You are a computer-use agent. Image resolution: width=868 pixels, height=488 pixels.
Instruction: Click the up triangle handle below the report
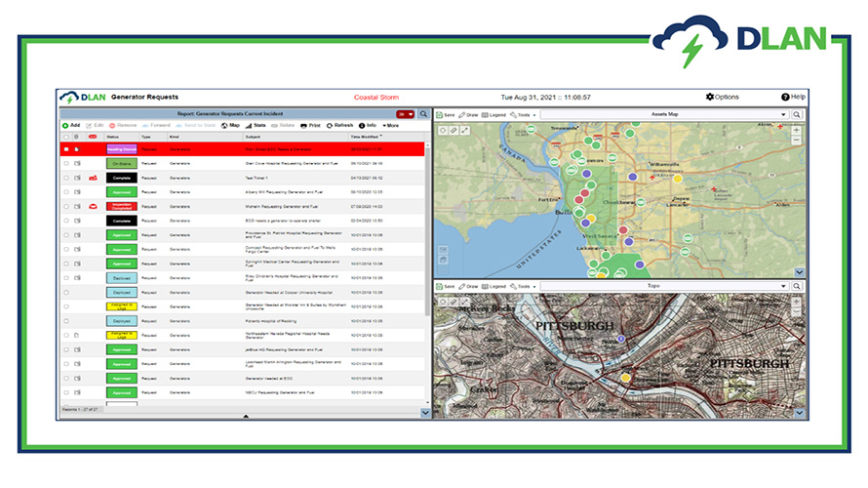click(246, 416)
